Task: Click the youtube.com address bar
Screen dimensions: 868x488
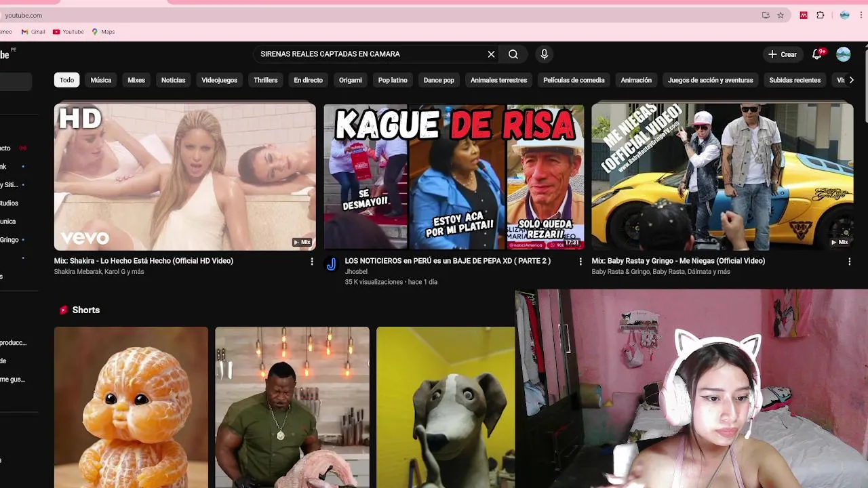Action: [x=380, y=15]
